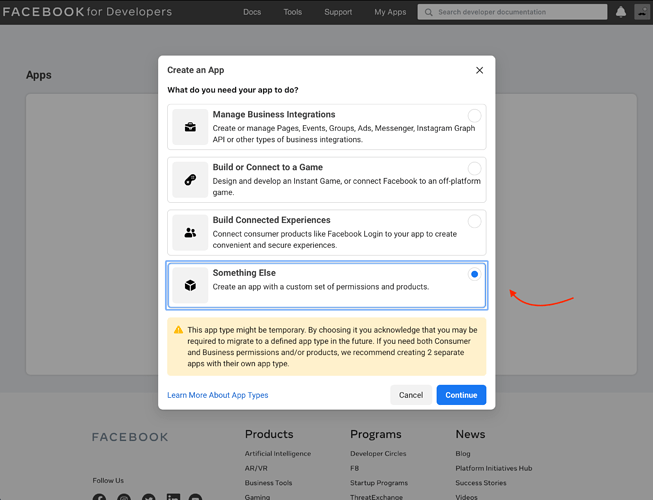Open the Videos footer link
Viewport: 653px width, 500px height.
466,497
